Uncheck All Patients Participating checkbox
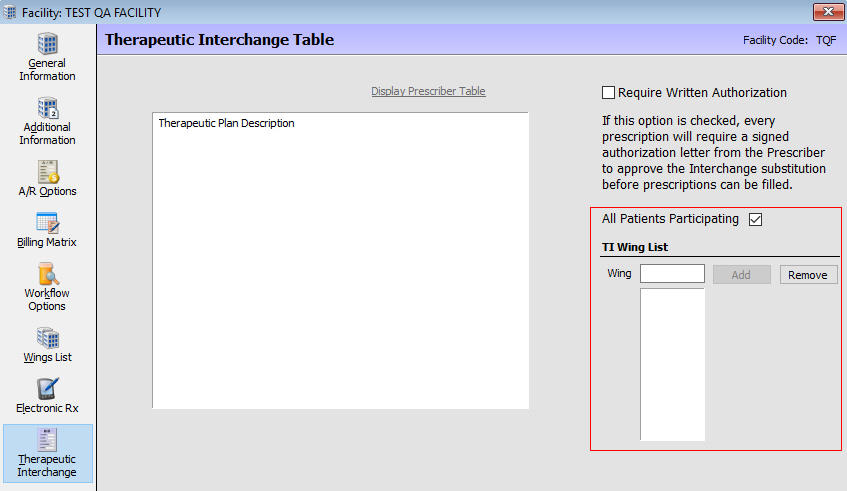Viewport: 847px width, 491px height. coord(755,219)
